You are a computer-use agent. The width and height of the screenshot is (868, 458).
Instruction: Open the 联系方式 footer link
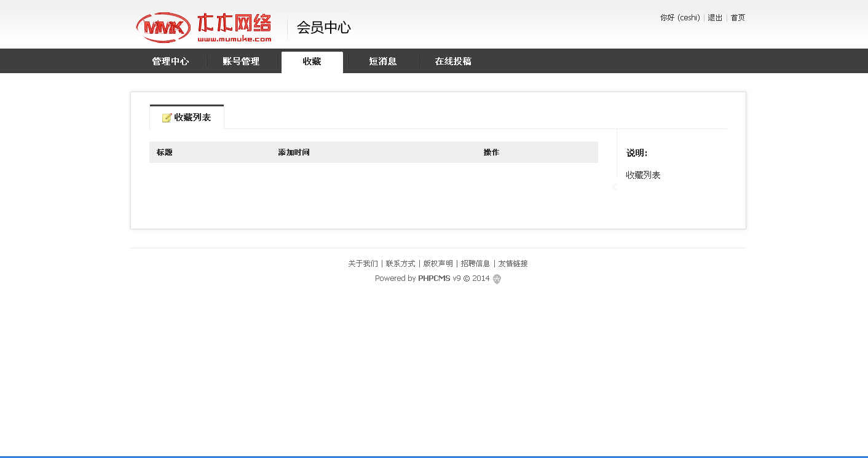point(401,264)
